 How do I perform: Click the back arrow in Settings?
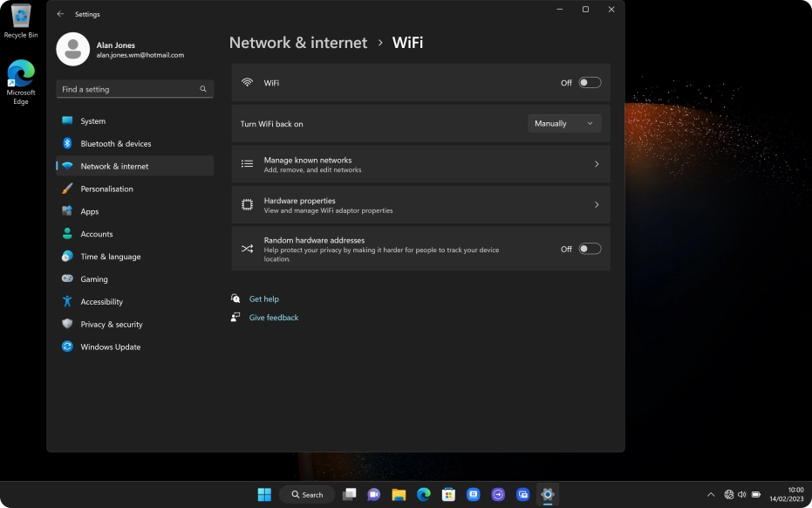60,14
